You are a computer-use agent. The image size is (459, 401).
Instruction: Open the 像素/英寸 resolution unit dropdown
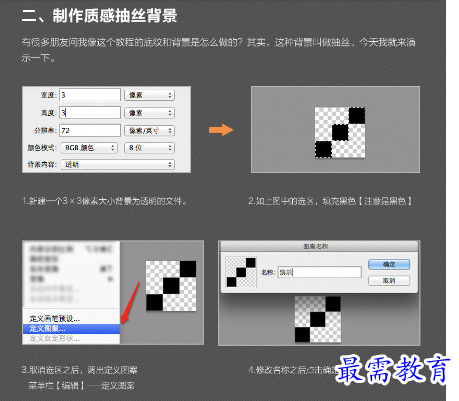coord(150,131)
